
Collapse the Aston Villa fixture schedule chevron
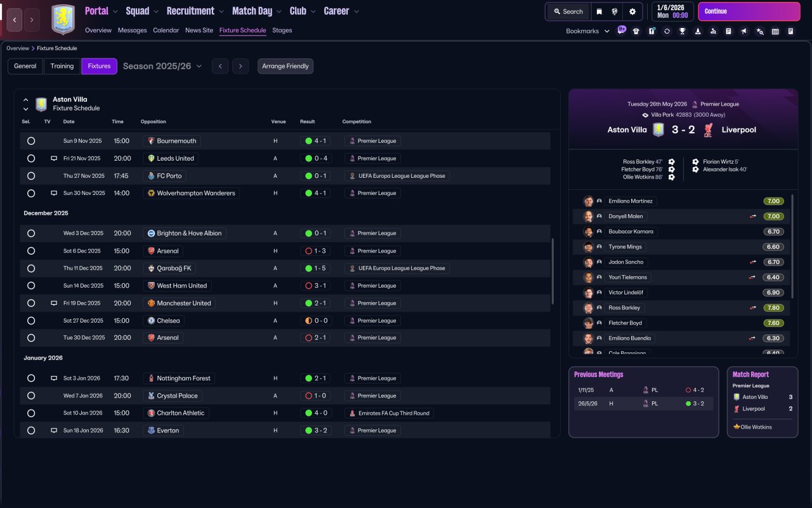tap(26, 100)
